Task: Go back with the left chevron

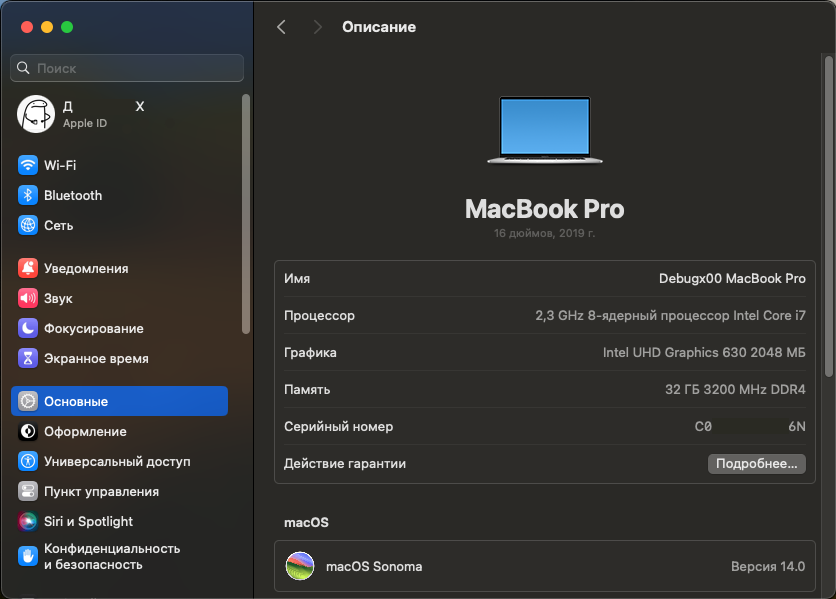Action: pyautogui.click(x=282, y=27)
